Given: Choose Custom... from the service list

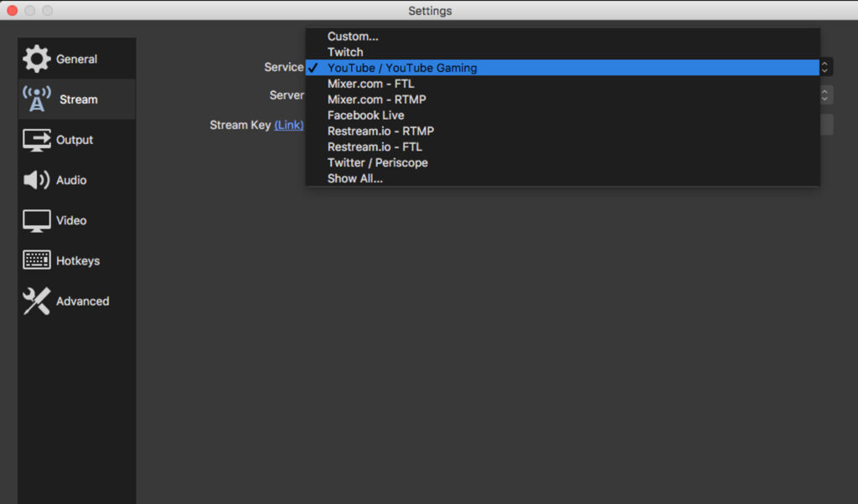Looking at the screenshot, I should pos(562,36).
